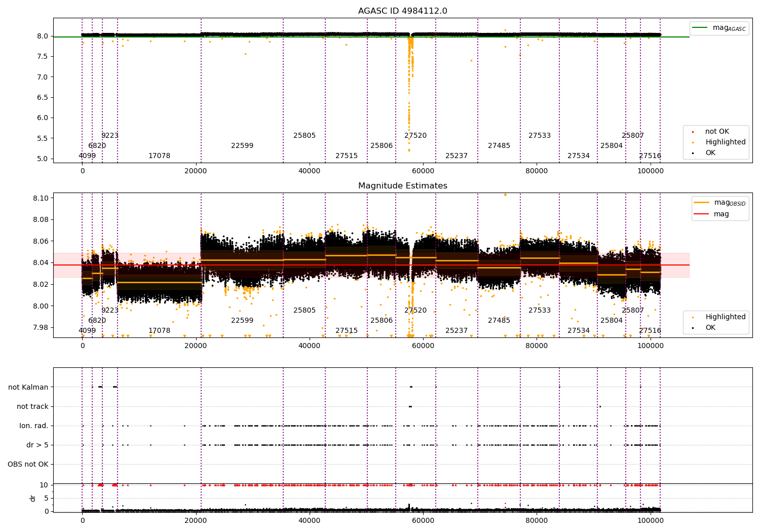Click the 8.10 y-axis tick label
Viewport: 760px width, 532px height.
point(41,198)
